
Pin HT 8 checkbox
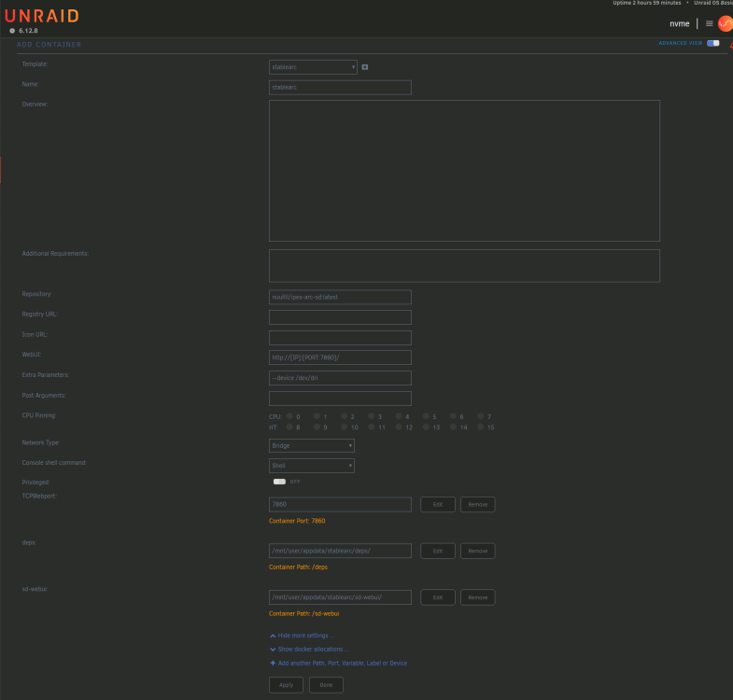289,427
